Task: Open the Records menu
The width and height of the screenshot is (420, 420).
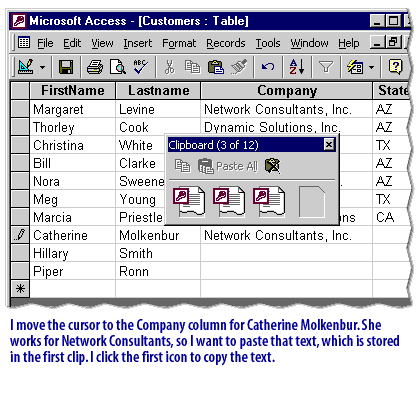Action: 226,43
